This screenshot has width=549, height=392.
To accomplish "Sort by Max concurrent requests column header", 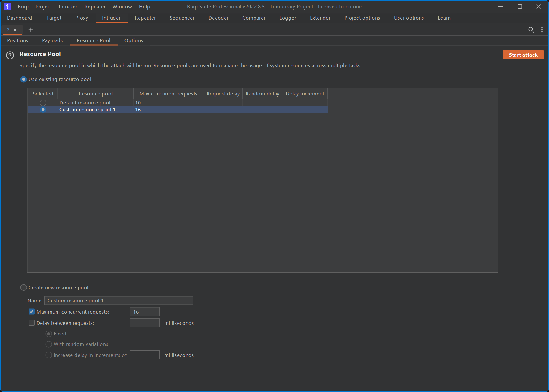I will pos(168,94).
